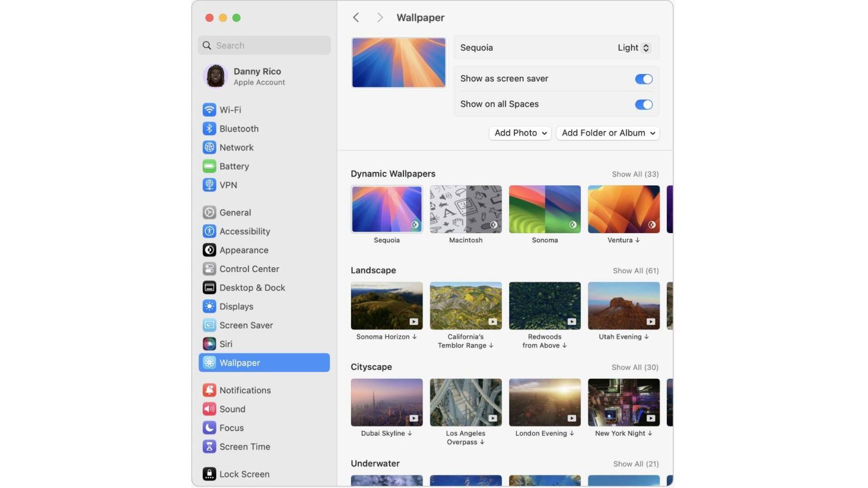Toggle Show on all Spaces switch
The height and width of the screenshot is (488, 868).
(643, 104)
